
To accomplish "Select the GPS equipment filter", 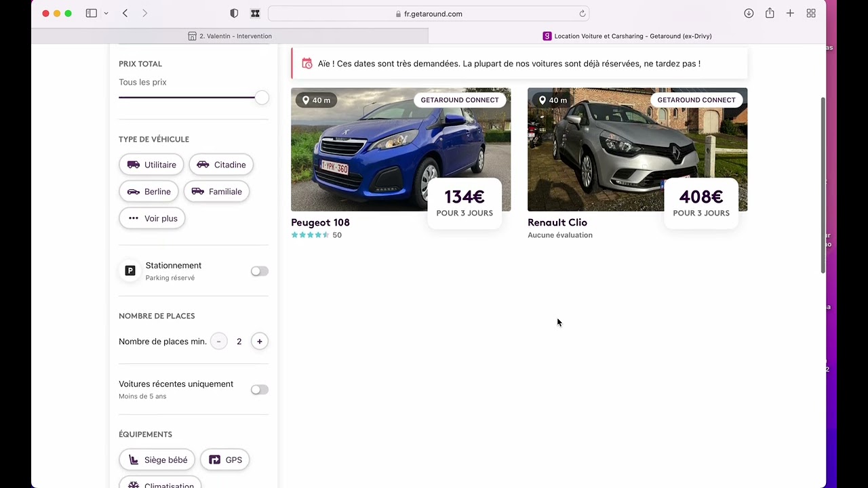I will coord(225,460).
